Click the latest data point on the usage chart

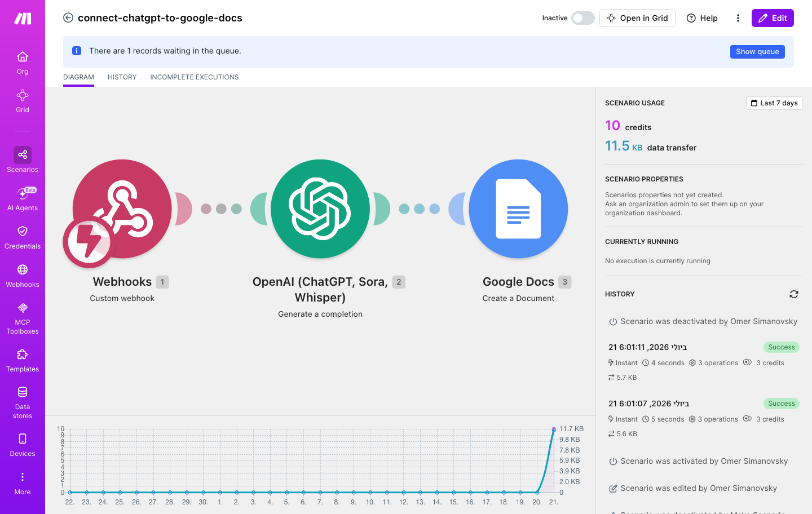(x=554, y=429)
